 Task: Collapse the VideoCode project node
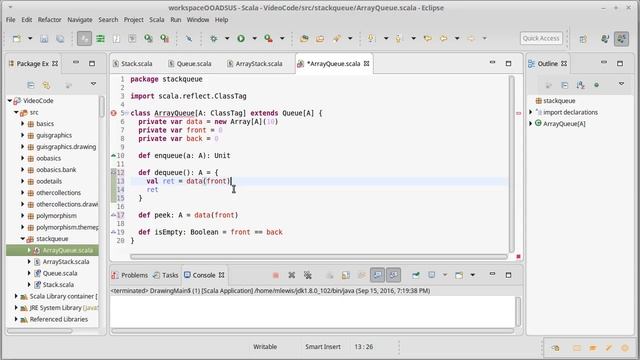tap(10, 100)
